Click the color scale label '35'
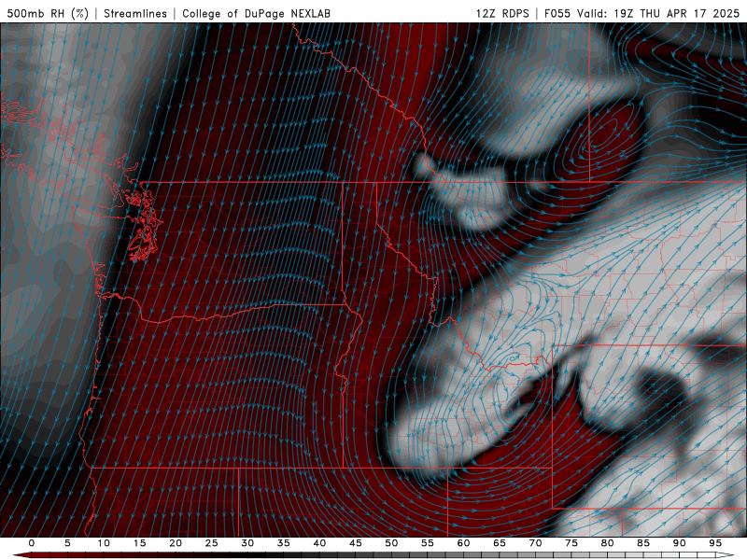 click(284, 543)
